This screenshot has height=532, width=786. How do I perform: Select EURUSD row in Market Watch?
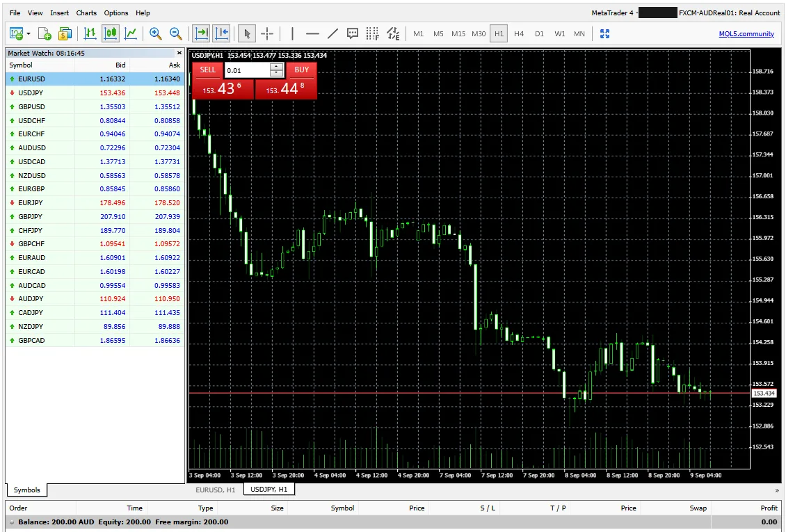[x=95, y=79]
